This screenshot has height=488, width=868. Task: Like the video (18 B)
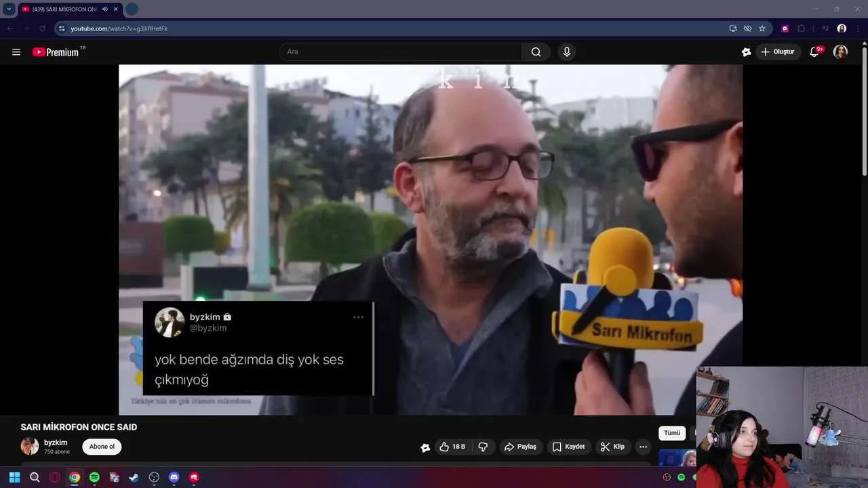(x=452, y=447)
